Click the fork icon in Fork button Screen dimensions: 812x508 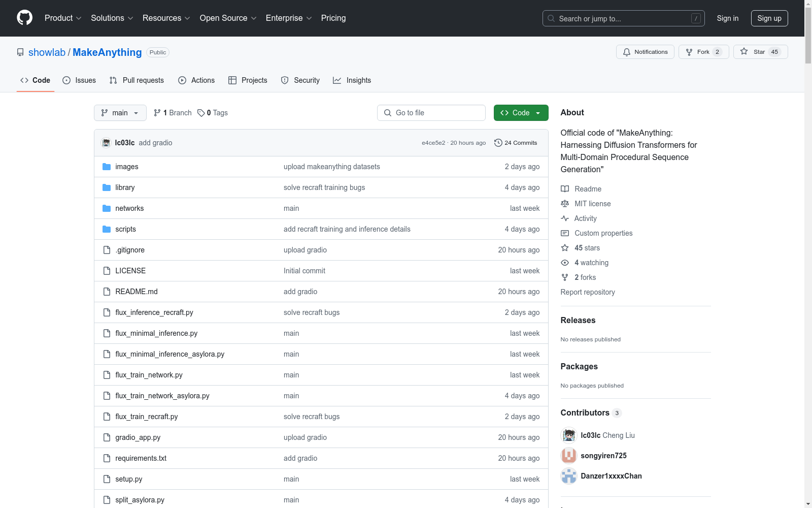pos(689,52)
